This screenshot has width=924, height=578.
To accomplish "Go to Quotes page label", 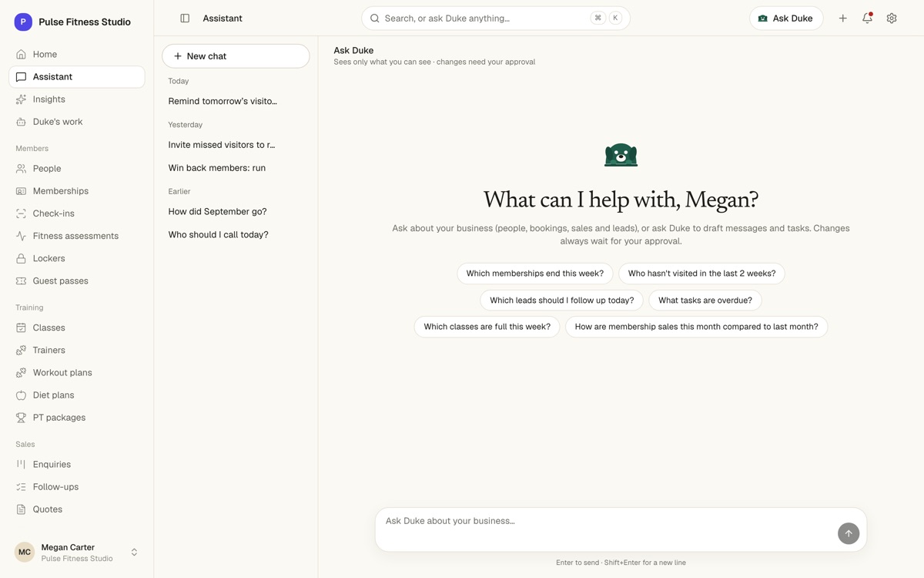I will (x=48, y=509).
